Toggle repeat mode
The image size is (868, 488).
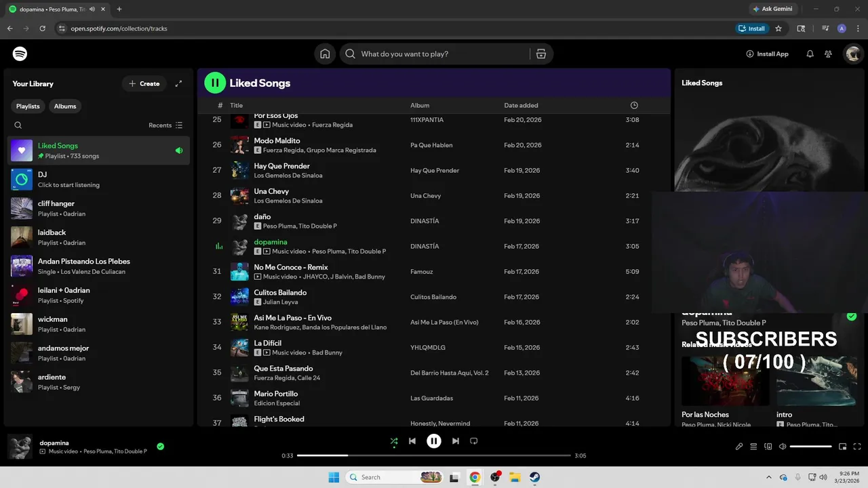(x=474, y=441)
